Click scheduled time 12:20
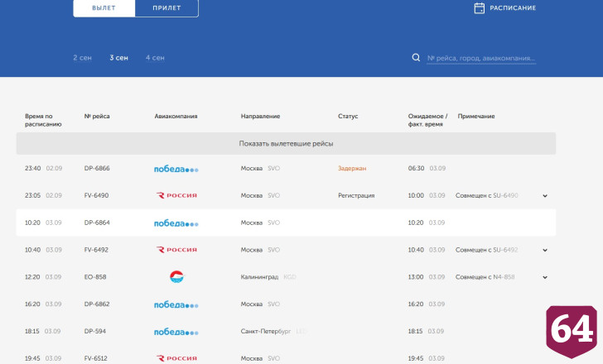Viewport: 603px width, 364px height. pos(32,277)
